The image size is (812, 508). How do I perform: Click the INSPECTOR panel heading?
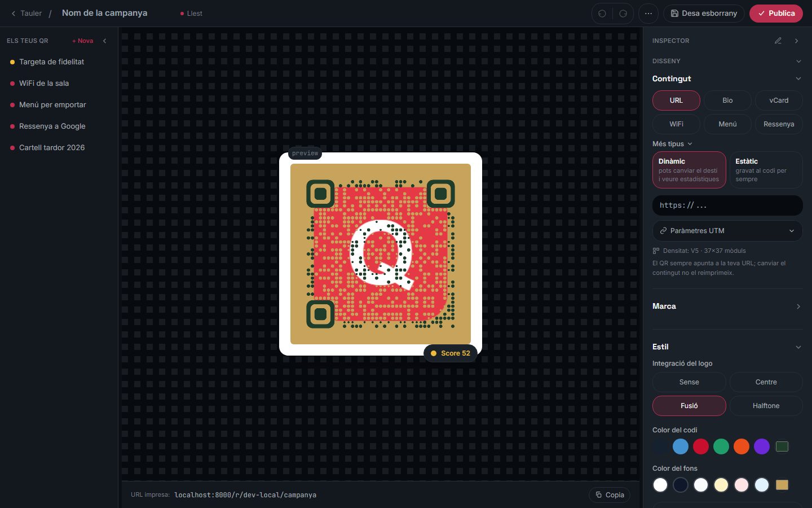tap(671, 41)
